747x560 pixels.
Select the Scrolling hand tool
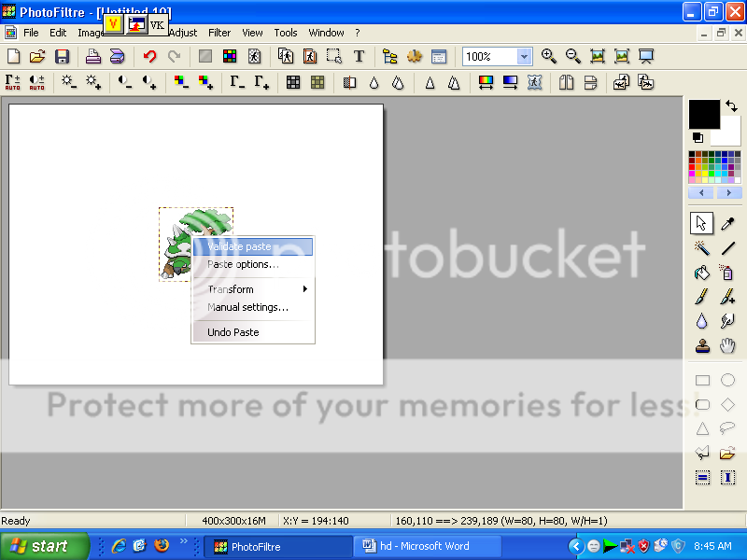coord(727,345)
